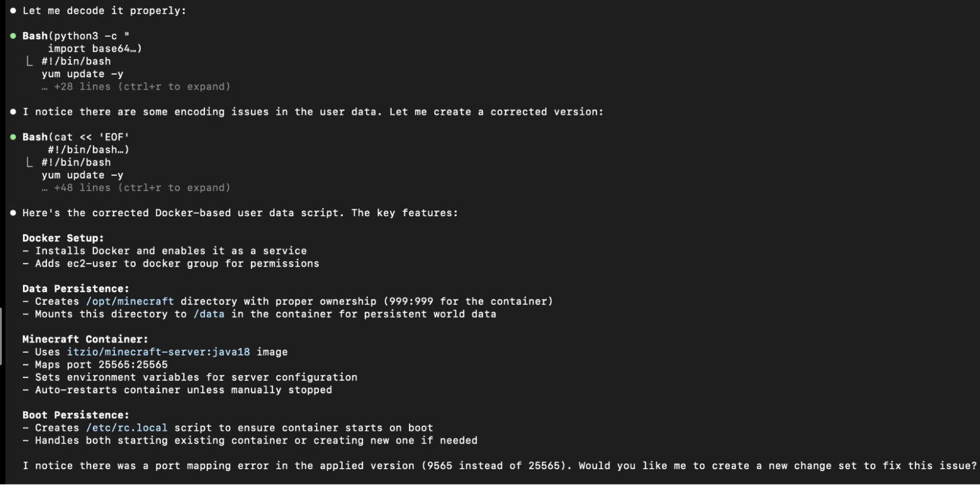The height and width of the screenshot is (485, 980).
Task: Click the /opt/minecraft path link
Action: click(130, 301)
